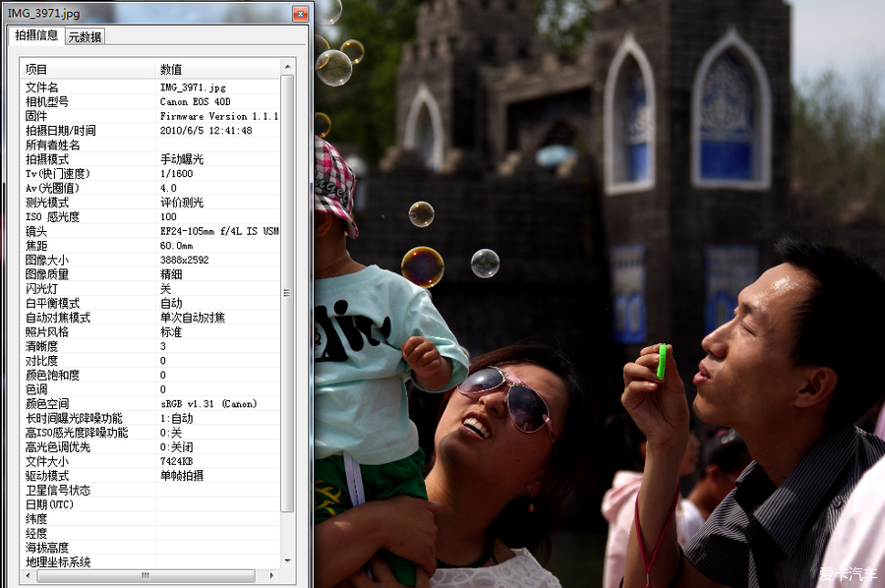The width and height of the screenshot is (885, 588).
Task: Select the 测光模式 row label
Action: (47, 202)
